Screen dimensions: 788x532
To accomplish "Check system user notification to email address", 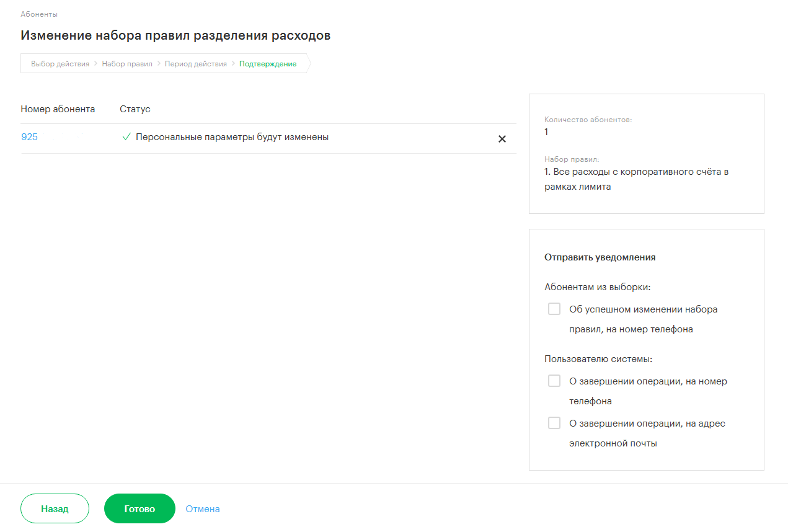I will click(554, 423).
